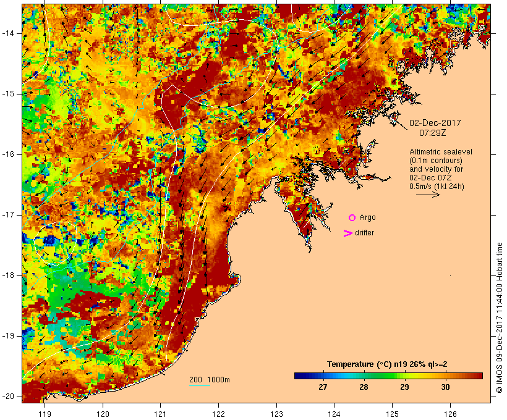Click the latitude label -19
Screen dimensions: 507x420
coord(7,336)
